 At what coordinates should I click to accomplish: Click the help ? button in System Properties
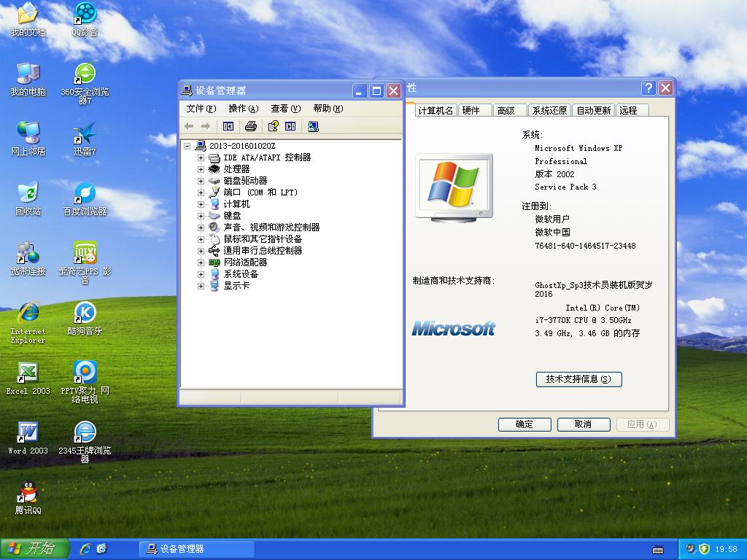click(x=649, y=88)
